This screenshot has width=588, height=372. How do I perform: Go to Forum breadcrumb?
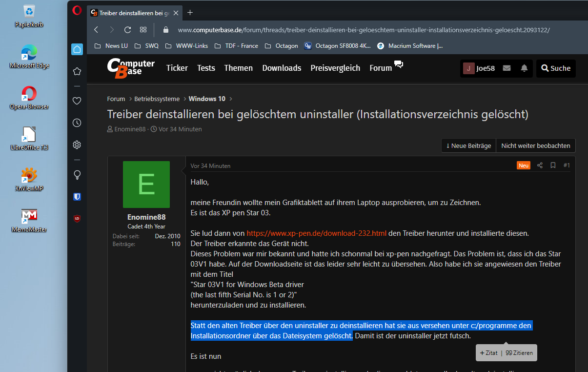116,99
